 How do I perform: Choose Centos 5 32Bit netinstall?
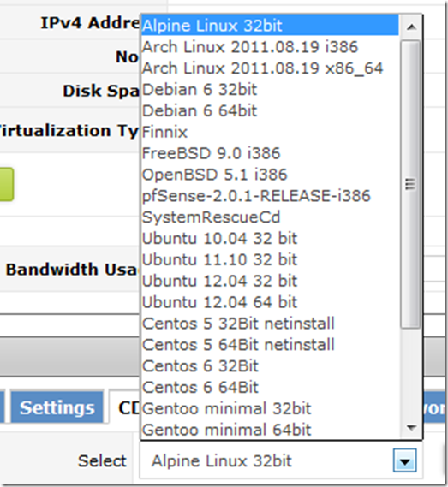coord(270,324)
